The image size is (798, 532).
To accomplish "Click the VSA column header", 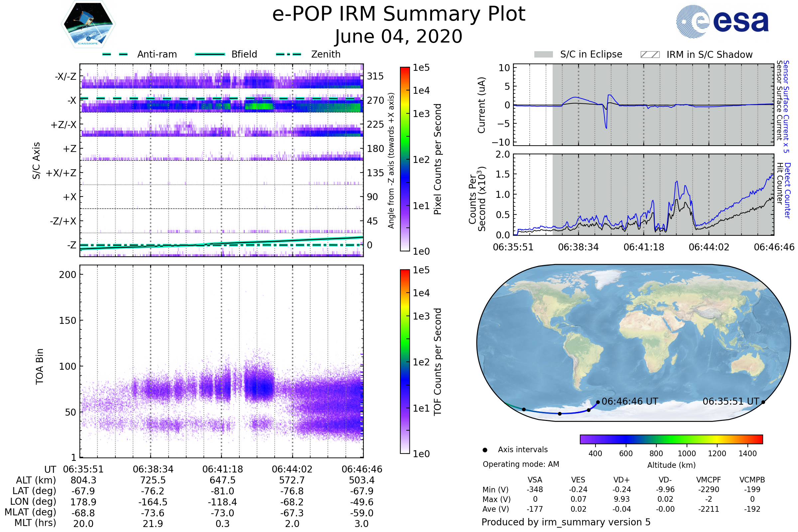I will point(535,480).
